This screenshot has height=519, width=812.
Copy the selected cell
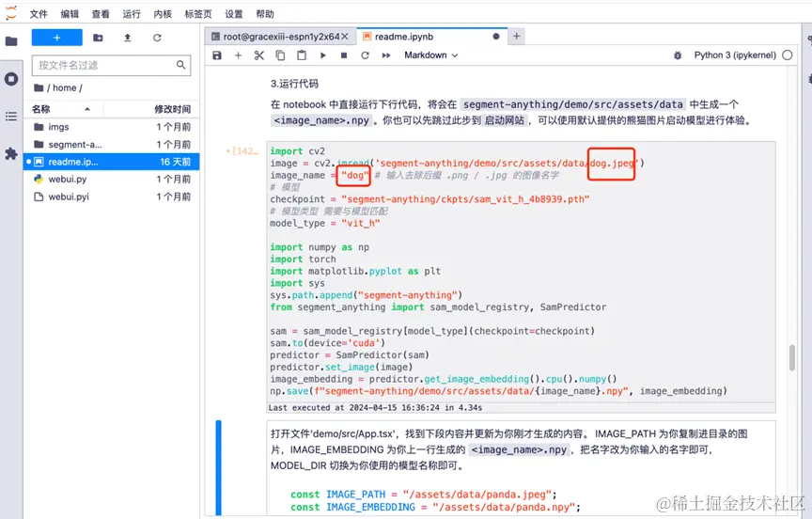280,55
